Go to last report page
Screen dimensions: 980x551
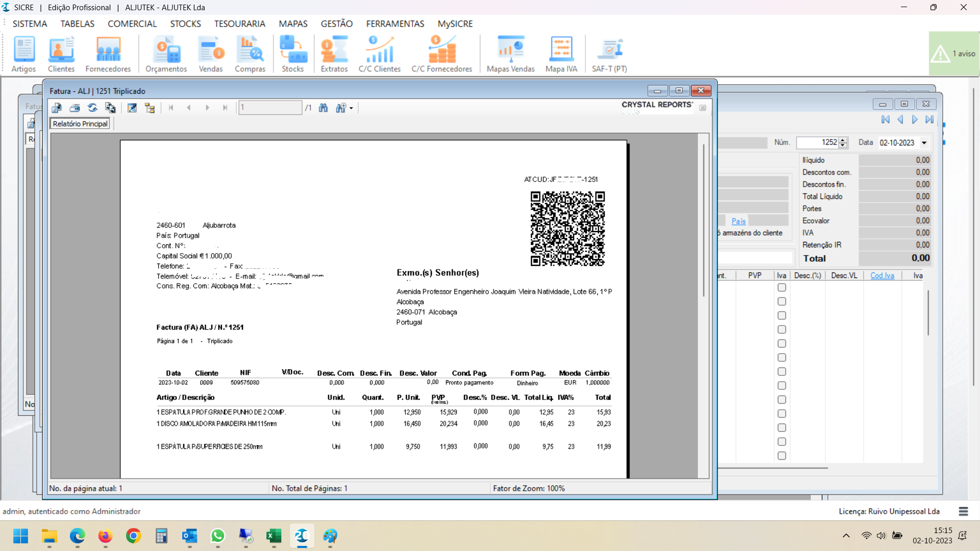[225, 108]
